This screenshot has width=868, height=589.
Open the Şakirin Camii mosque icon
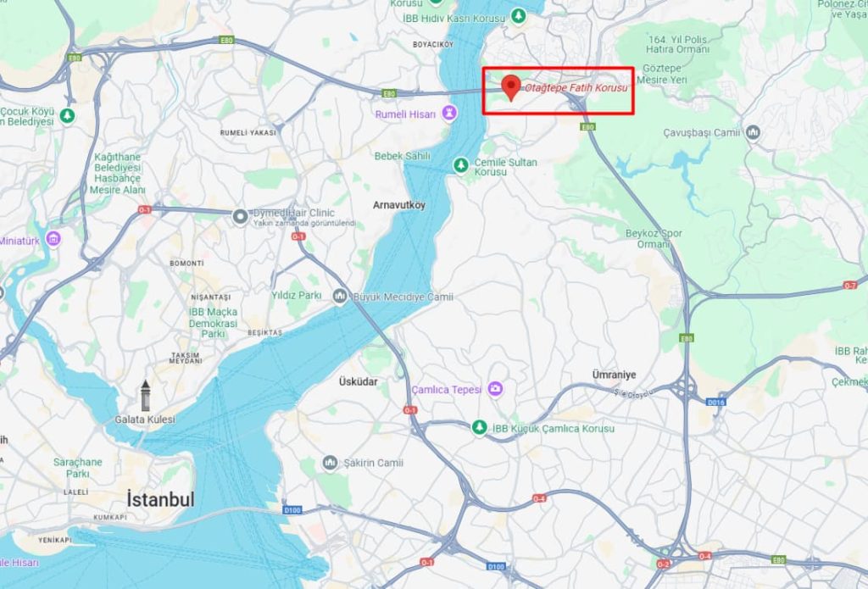(330, 462)
